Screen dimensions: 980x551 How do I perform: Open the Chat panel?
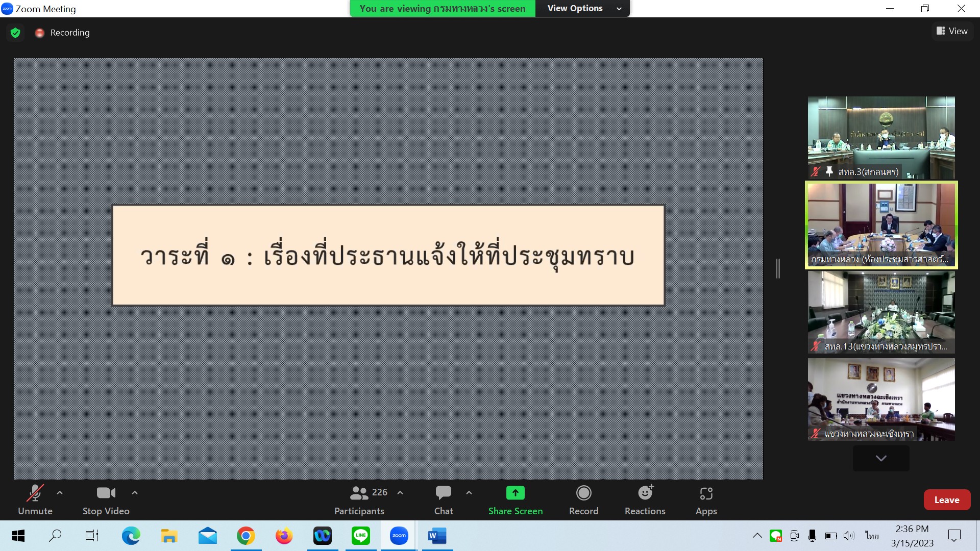tap(443, 500)
